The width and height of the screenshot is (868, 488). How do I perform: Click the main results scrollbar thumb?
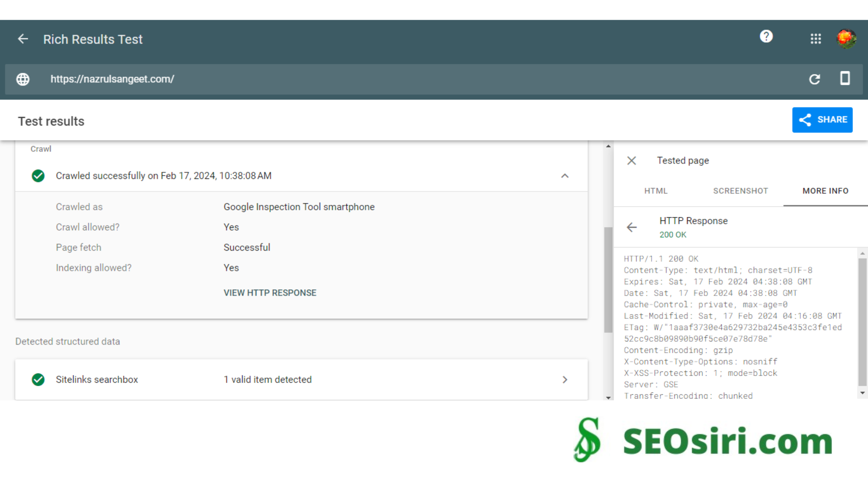click(x=608, y=280)
